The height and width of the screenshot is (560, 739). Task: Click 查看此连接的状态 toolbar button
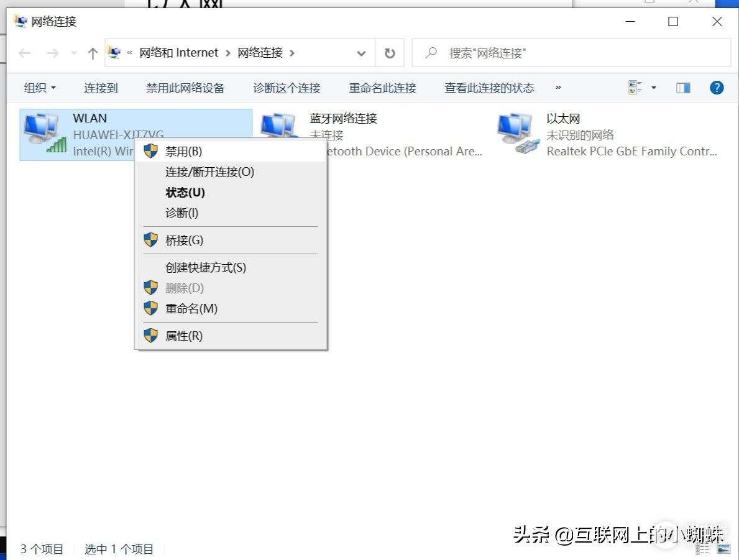tap(489, 88)
